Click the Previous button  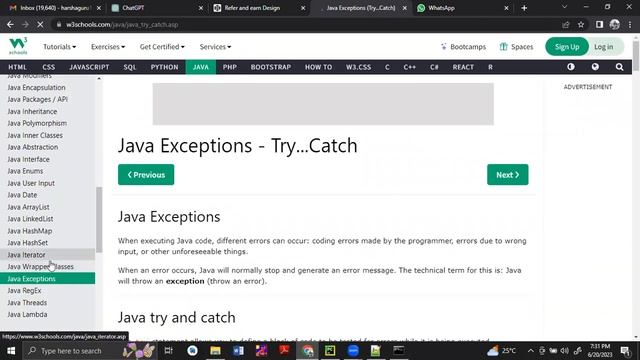146,175
